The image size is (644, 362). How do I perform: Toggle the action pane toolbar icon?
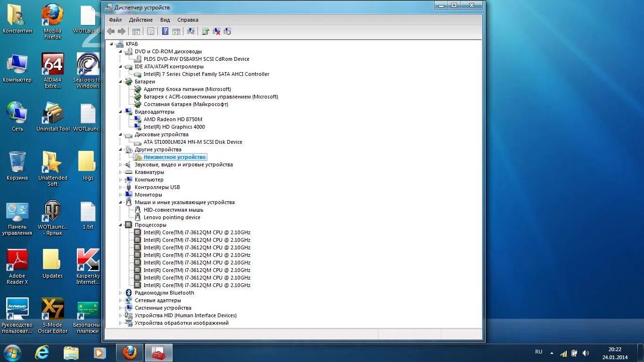click(176, 31)
